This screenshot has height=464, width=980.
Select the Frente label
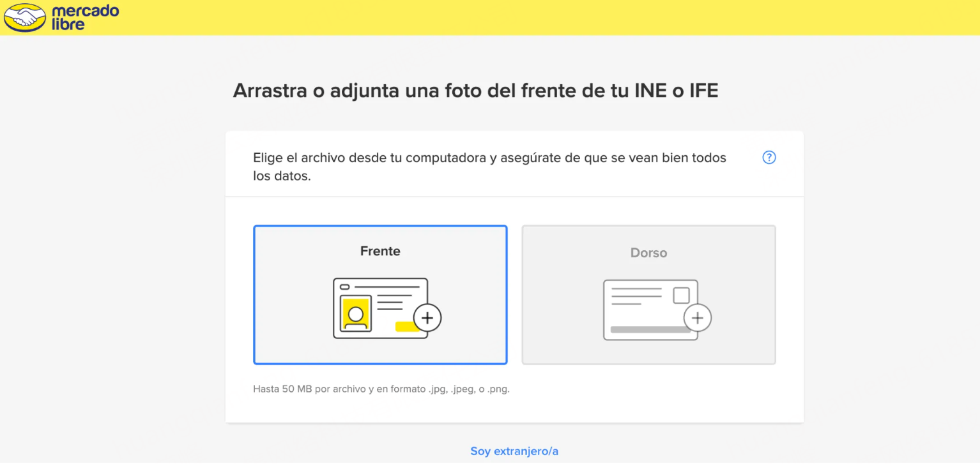pos(380,251)
